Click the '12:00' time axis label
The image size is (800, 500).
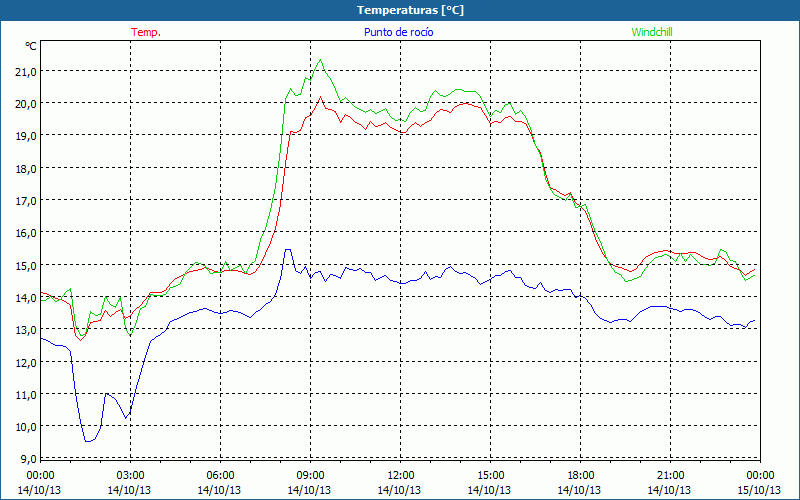pyautogui.click(x=401, y=475)
